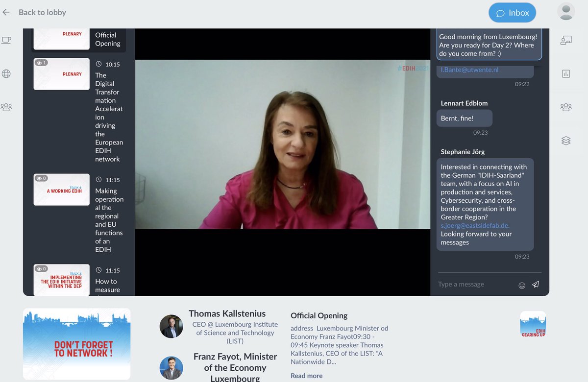Open the layers stack icon in right sidebar
The width and height of the screenshot is (588, 382).
pos(566,141)
